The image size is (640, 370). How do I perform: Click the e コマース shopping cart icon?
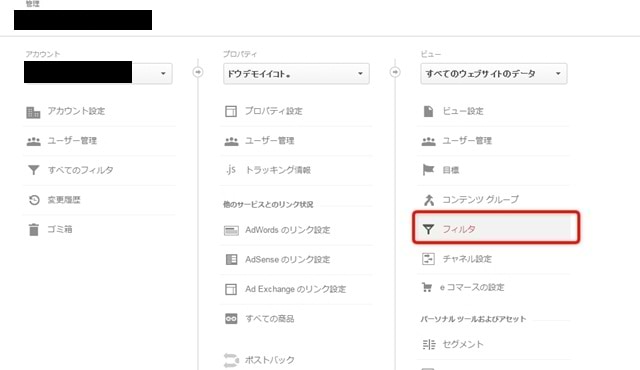[427, 288]
